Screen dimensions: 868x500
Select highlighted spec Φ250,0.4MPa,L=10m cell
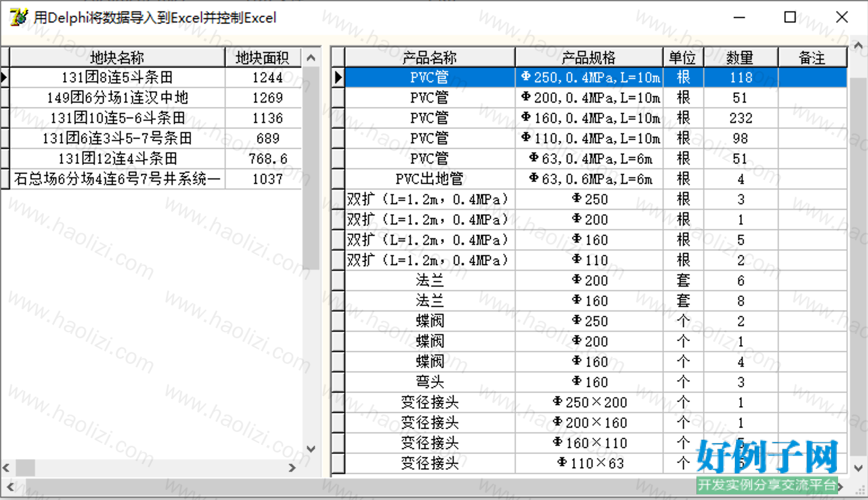(589, 77)
